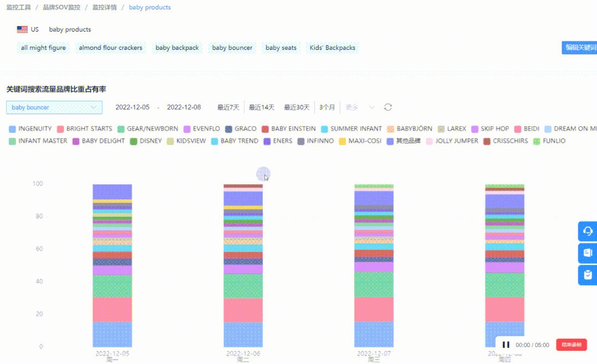This screenshot has width=597, height=364.
Task: Click the 2022-12-07 stacked bar
Action: tap(374, 266)
